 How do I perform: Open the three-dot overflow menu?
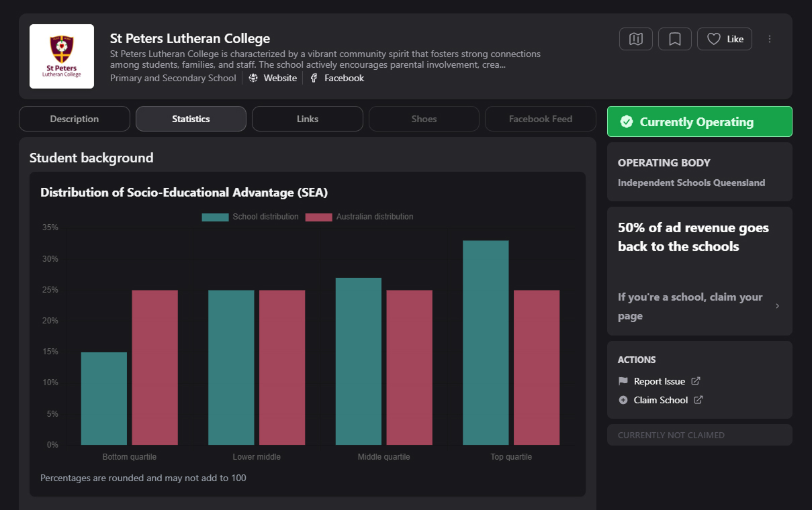770,39
